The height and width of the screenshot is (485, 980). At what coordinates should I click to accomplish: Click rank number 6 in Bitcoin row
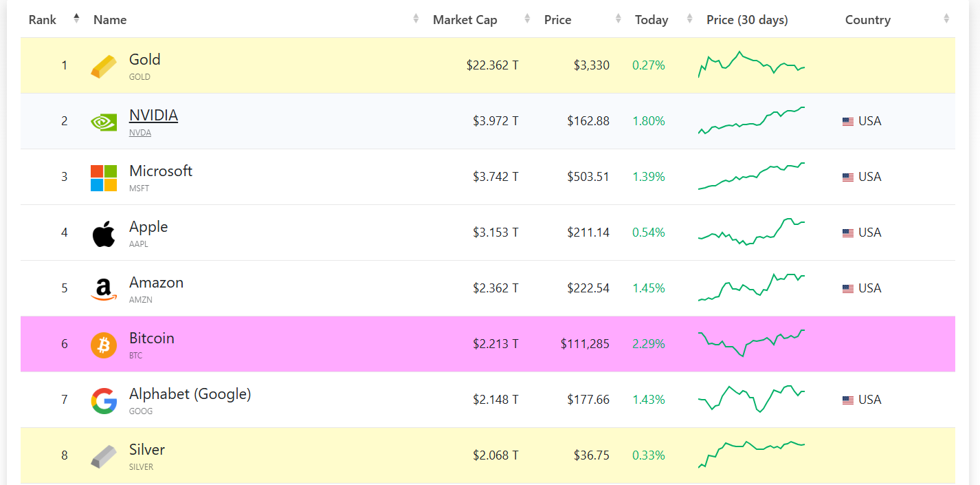coord(65,344)
